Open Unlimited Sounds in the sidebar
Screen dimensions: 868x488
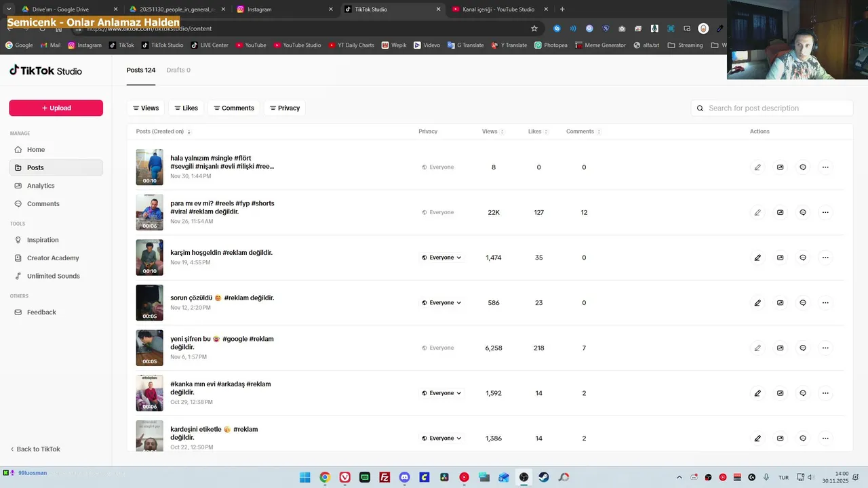(x=56, y=276)
